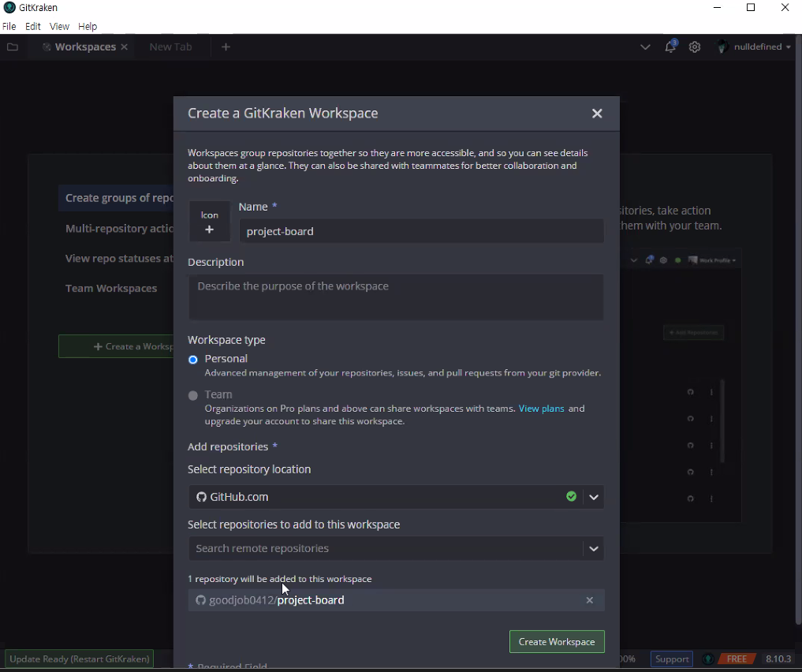Screen dimensions: 802x672
Task: Open the Help menu
Action: [88, 26]
